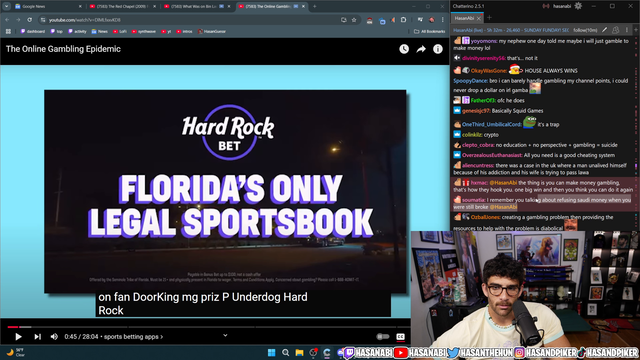Open Chrome apps grid shortcut
This screenshot has width=640, height=360.
coord(8,31)
